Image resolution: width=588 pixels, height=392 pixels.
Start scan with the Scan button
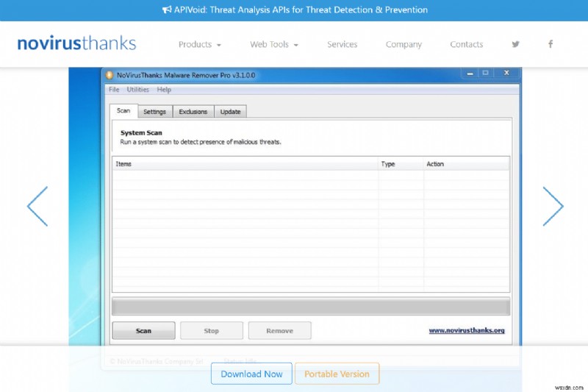point(143,331)
